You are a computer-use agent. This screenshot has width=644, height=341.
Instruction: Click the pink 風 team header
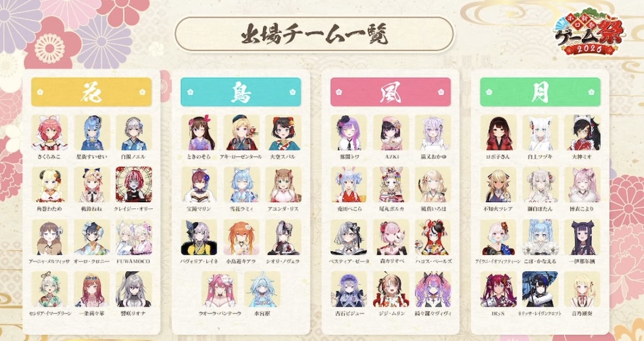coord(391,92)
